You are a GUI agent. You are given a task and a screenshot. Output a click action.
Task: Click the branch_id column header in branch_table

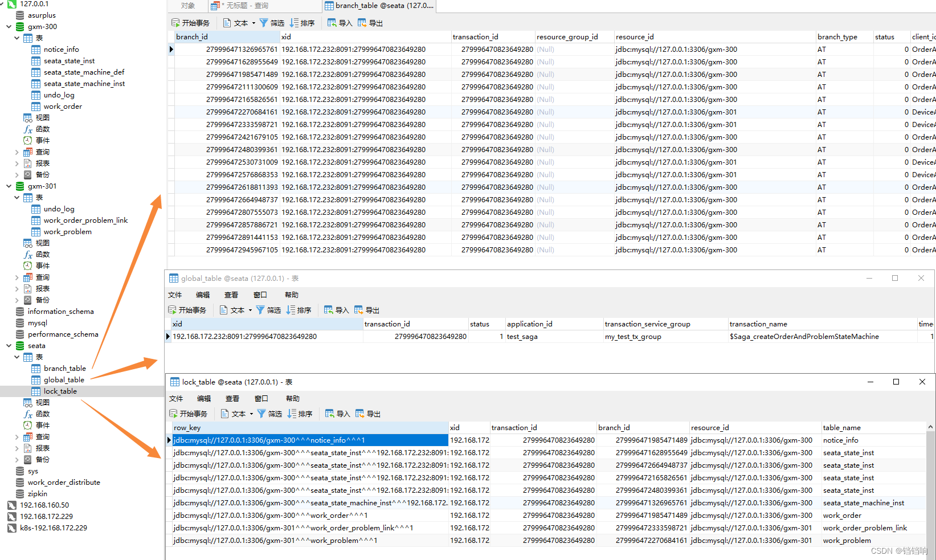[227, 36]
